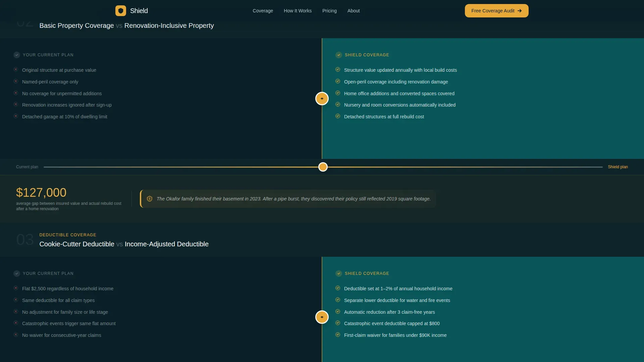Click 'Flat $2,500 regardless of household income' text
The height and width of the screenshot is (362, 644).
pos(68,289)
